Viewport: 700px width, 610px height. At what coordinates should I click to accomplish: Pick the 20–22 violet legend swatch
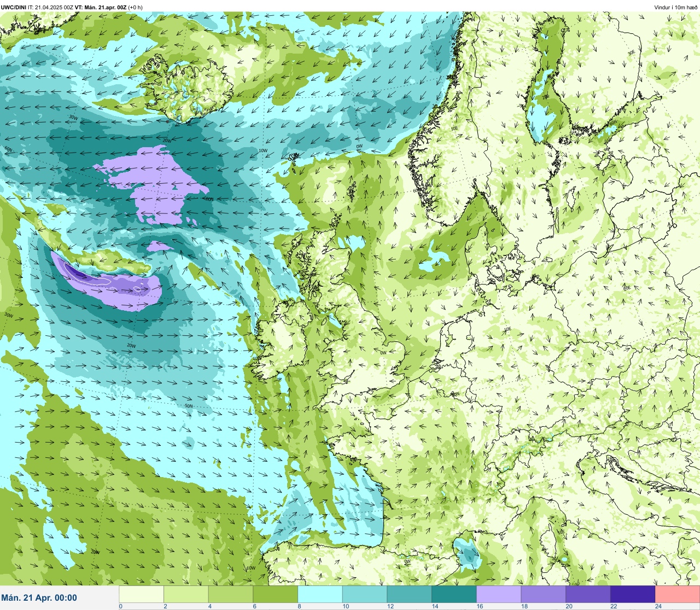coord(588,594)
